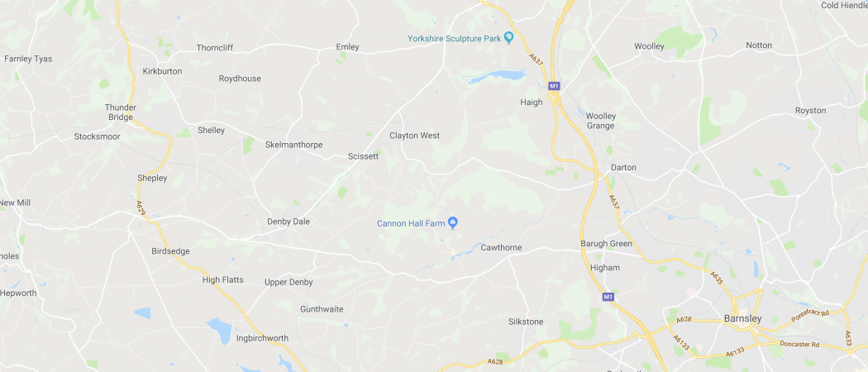Click the Yorkshire Sculpture Park marker icon
The height and width of the screenshot is (372, 868).
(509, 38)
